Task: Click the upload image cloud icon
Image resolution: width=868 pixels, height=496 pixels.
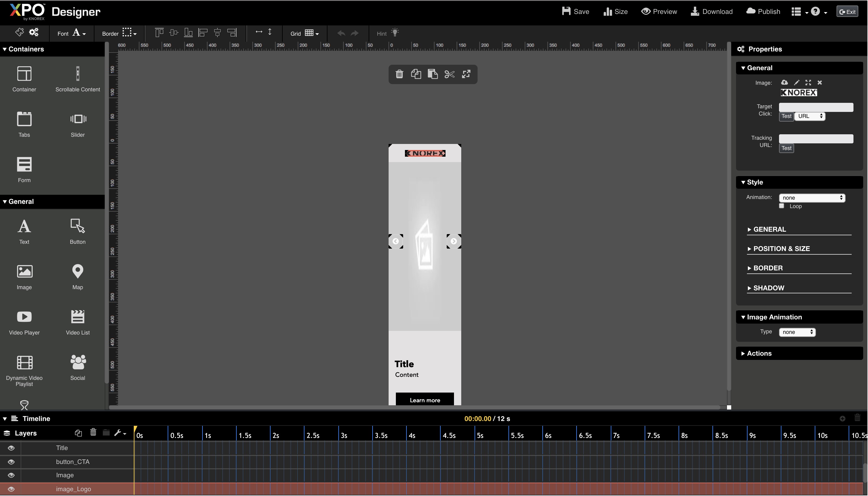Action: click(x=784, y=83)
